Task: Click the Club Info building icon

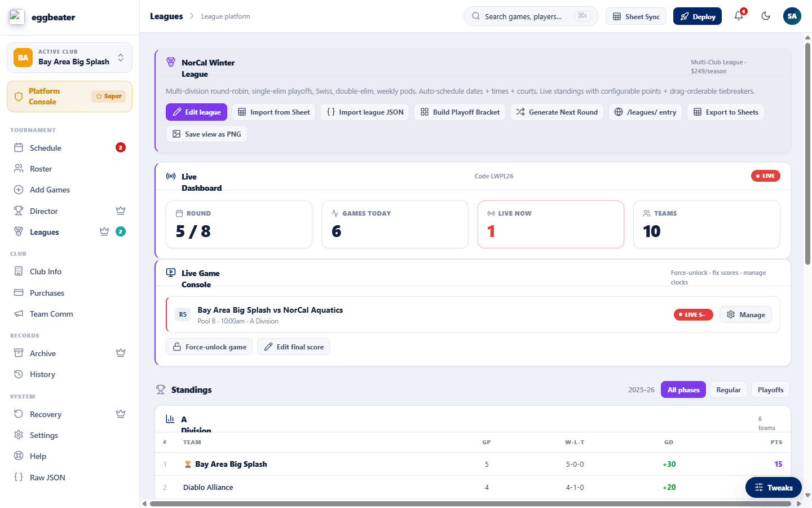Action: 19,271
